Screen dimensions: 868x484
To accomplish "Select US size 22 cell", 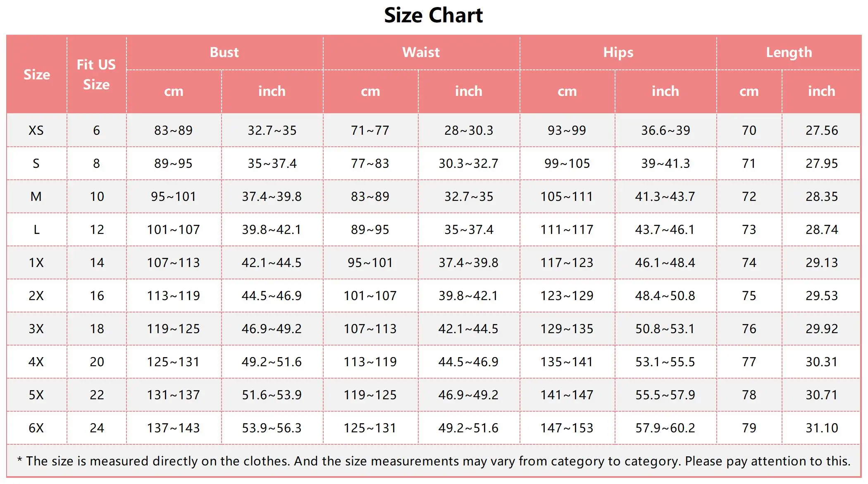I will click(x=97, y=395).
